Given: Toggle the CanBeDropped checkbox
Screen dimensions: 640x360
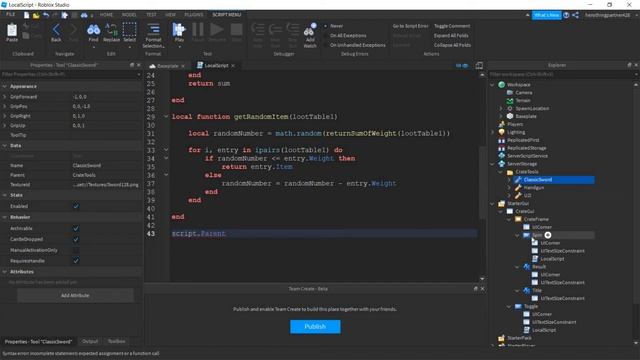Looking at the screenshot, I should [x=76, y=239].
